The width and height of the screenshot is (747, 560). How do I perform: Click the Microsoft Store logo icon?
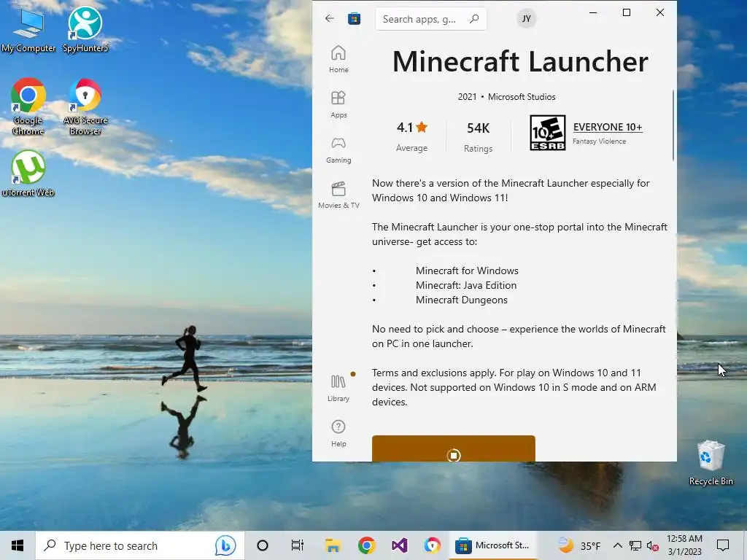(354, 19)
